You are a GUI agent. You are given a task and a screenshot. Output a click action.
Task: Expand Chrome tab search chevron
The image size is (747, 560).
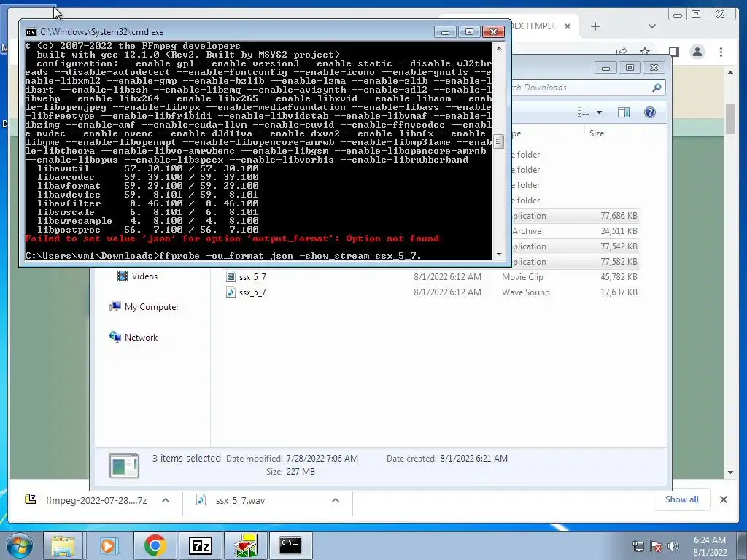tap(652, 26)
